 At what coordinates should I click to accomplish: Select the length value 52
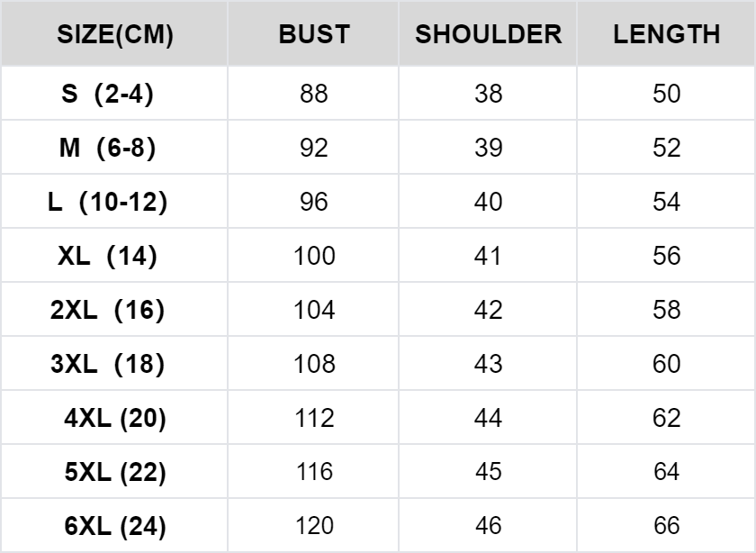click(x=667, y=148)
